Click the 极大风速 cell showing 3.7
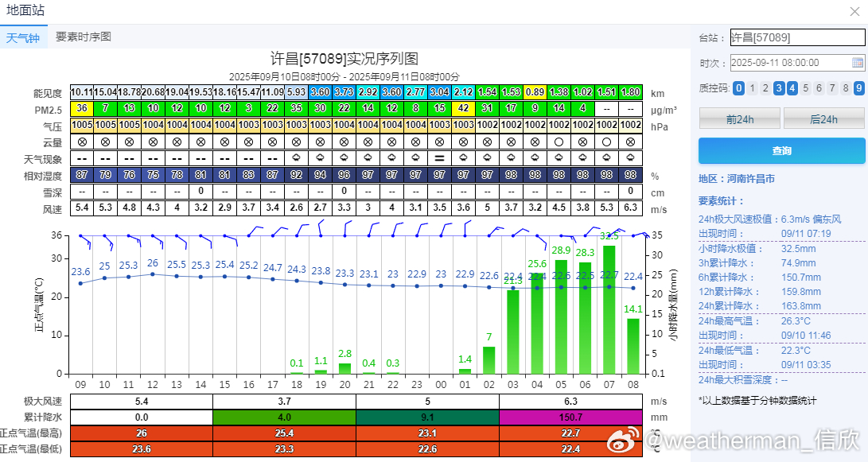The width and height of the screenshot is (868, 462). [x=285, y=401]
